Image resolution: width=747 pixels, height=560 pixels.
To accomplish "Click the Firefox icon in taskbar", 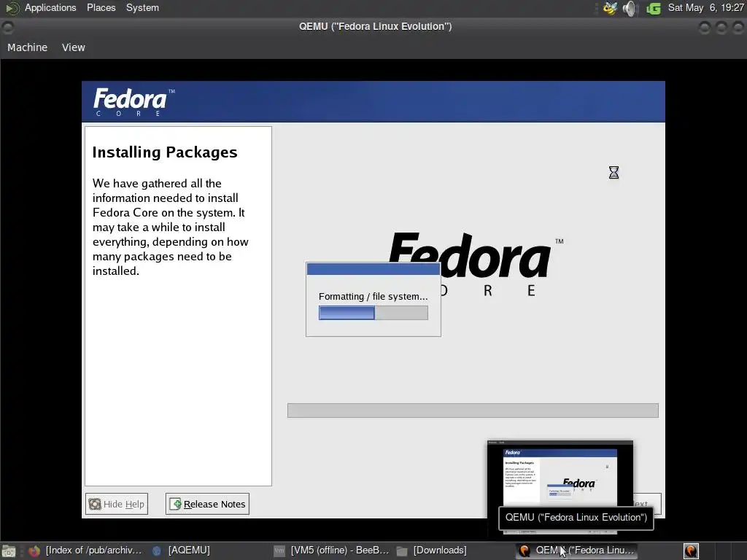I will point(34,551).
